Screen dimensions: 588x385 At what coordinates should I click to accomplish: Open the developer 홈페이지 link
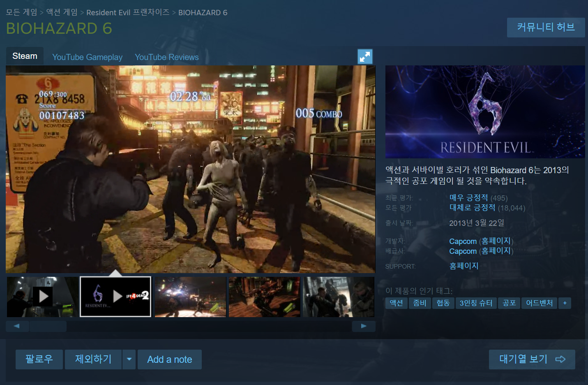click(496, 241)
